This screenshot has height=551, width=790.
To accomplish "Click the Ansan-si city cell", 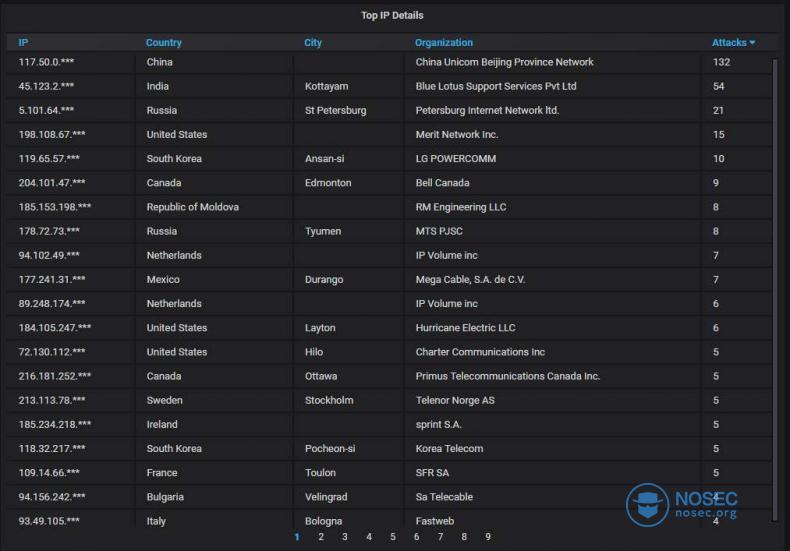I will point(324,159).
